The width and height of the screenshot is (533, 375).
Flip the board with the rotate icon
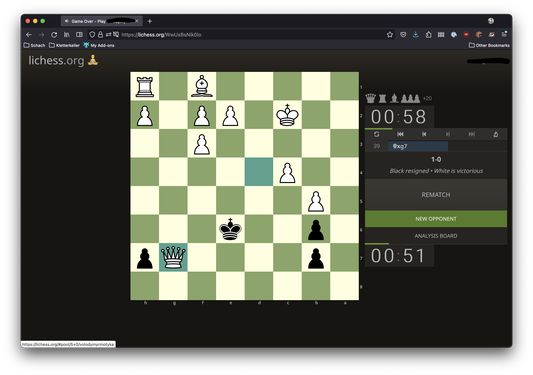tap(376, 134)
